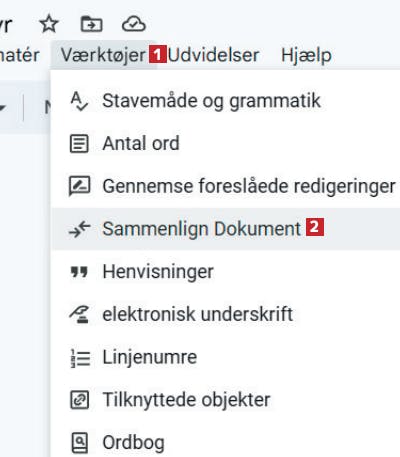The height and width of the screenshot is (457, 400).
Task: Open the toolbar dropdown arrow at left
Action: pyautogui.click(x=2, y=107)
